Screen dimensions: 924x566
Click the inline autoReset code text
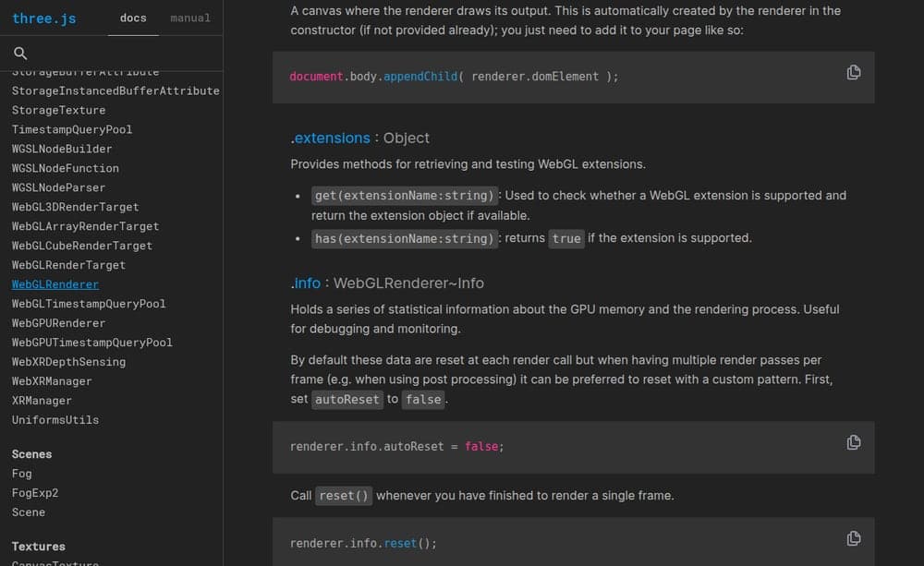tap(347, 399)
